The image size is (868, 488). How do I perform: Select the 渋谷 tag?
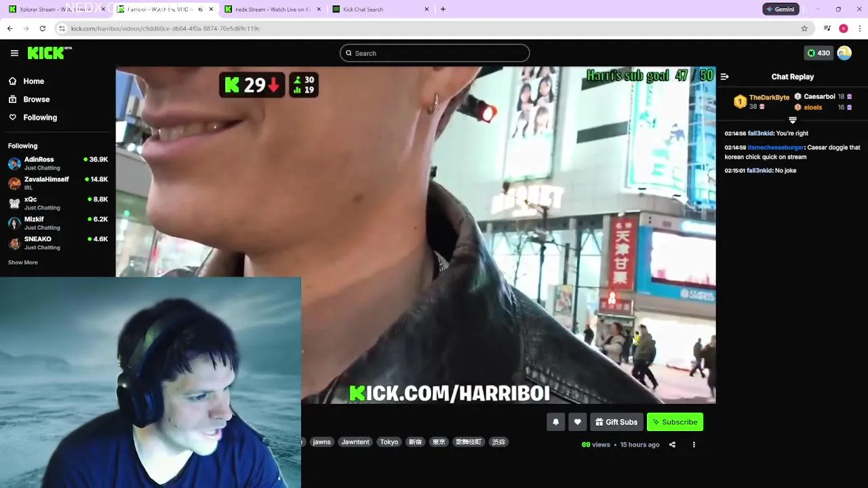pos(498,442)
